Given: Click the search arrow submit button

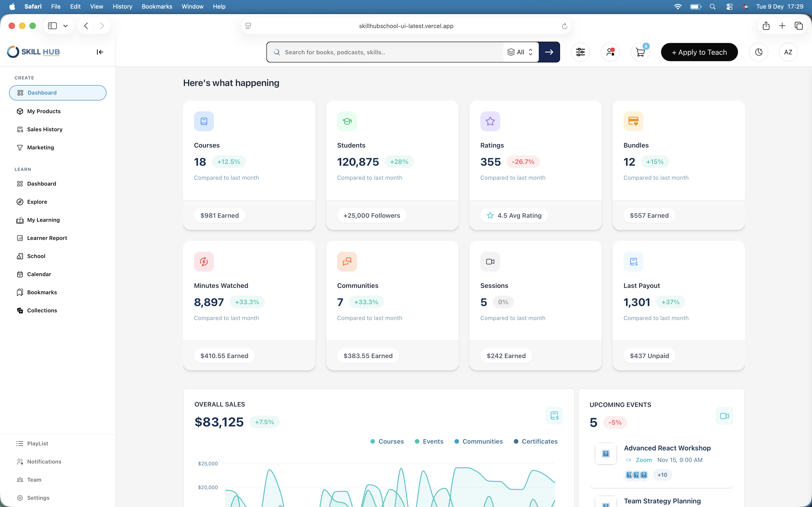Looking at the screenshot, I should pos(549,52).
